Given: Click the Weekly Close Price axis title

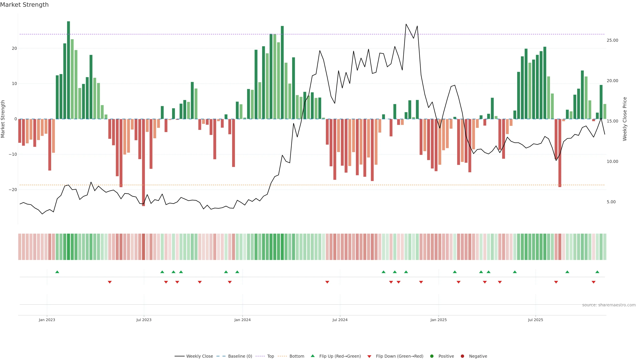Looking at the screenshot, I should [x=625, y=119].
